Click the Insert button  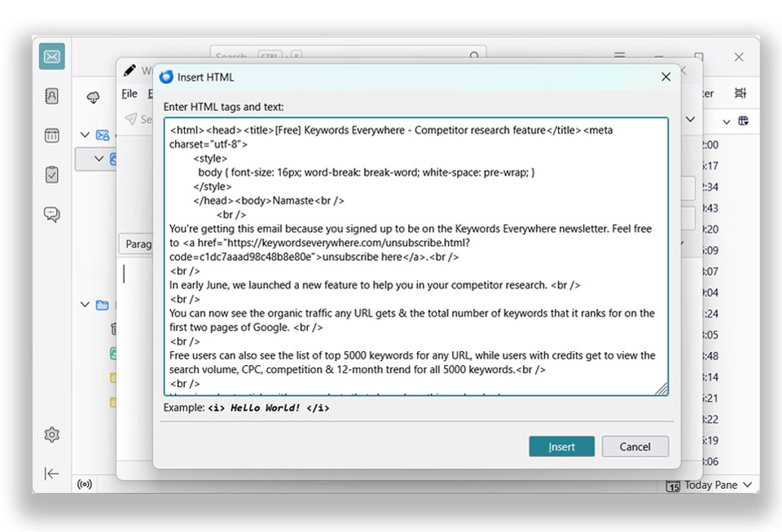pos(561,446)
